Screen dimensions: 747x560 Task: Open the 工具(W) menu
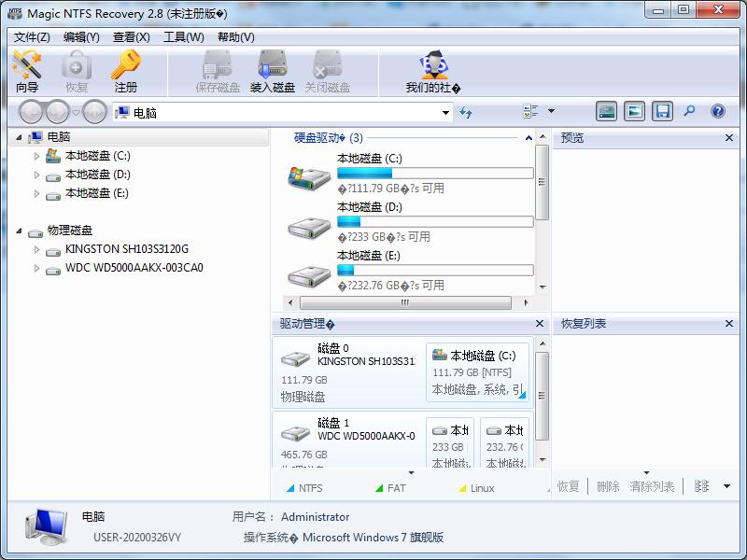pyautogui.click(x=183, y=37)
